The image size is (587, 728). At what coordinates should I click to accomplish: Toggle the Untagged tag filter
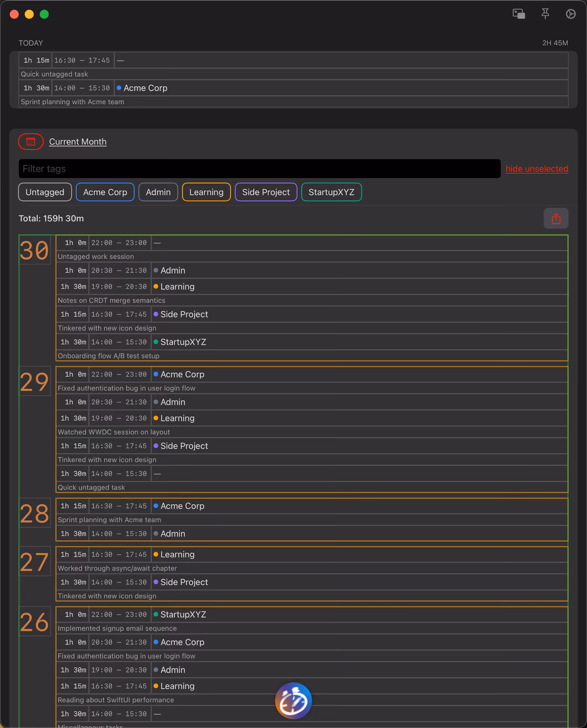(x=45, y=192)
